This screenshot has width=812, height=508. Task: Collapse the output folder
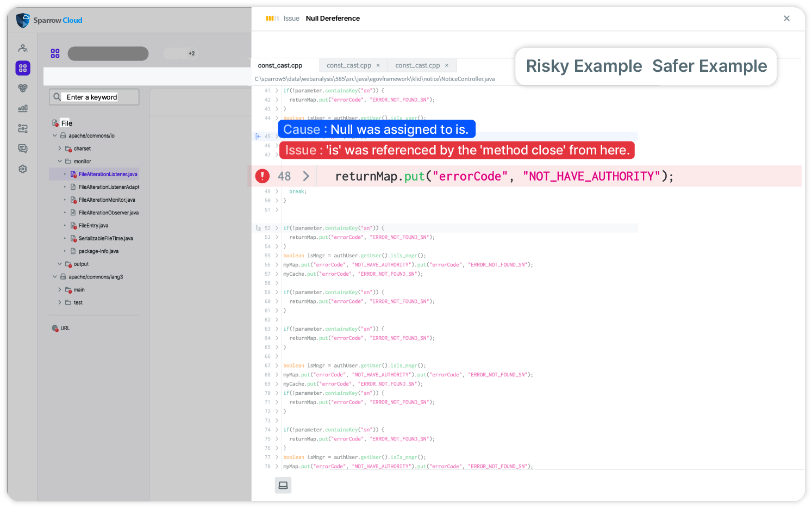[x=60, y=264]
